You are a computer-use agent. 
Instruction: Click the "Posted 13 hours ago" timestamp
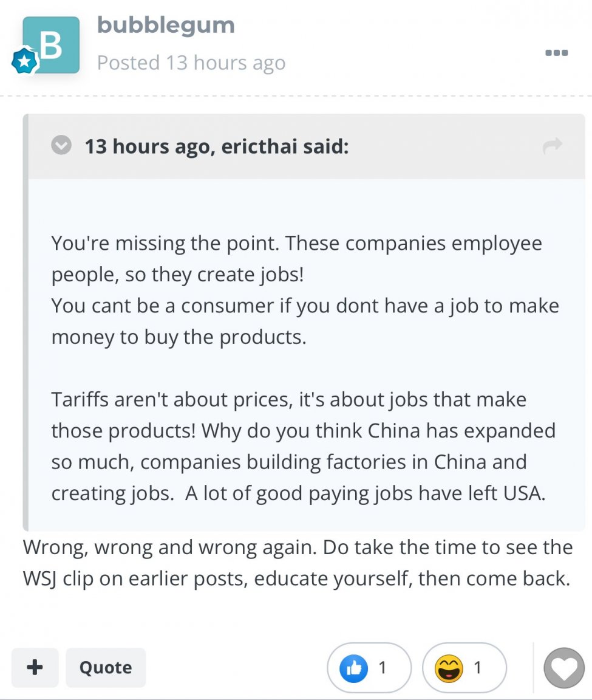(x=191, y=63)
